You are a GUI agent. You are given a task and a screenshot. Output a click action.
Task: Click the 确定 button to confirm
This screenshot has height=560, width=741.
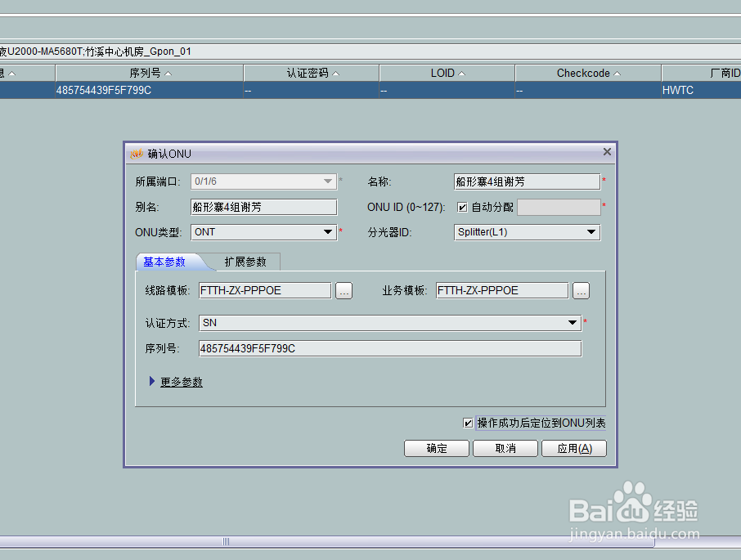[437, 448]
